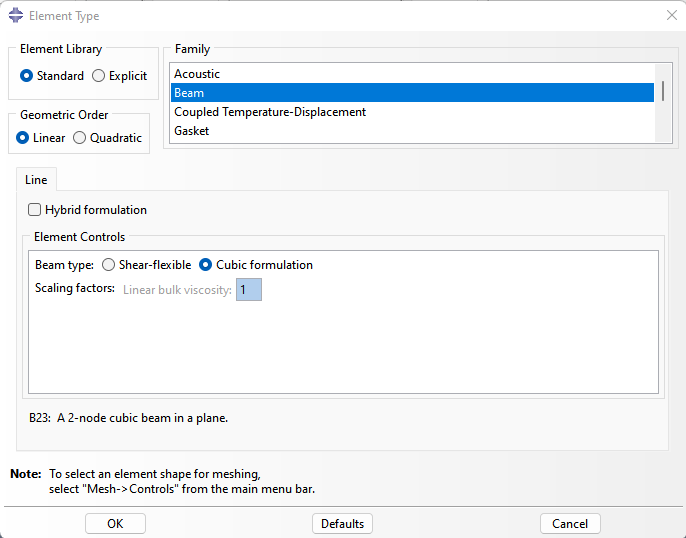Click the Family list scrollbar thumb
Viewport: 686px width, 538px height.
click(x=663, y=91)
